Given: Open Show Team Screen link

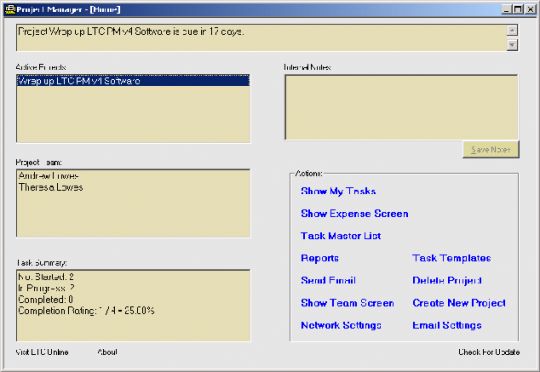Looking at the screenshot, I should click(347, 303).
